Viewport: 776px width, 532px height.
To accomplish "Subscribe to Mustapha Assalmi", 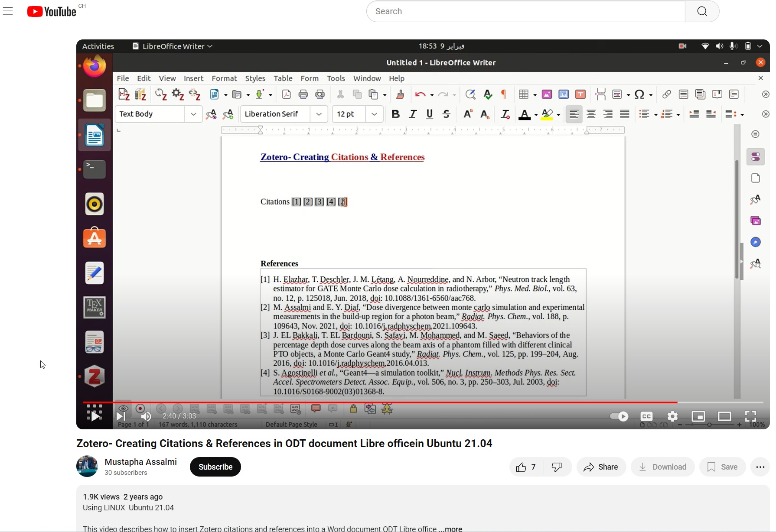I will pyautogui.click(x=215, y=467).
